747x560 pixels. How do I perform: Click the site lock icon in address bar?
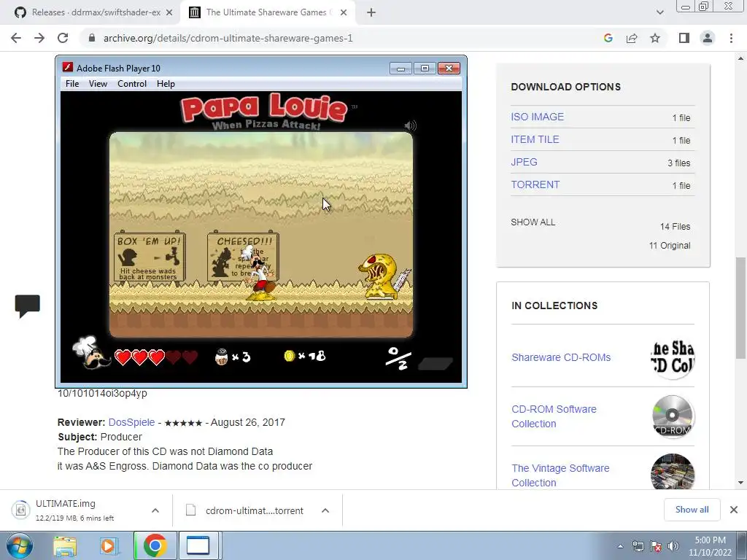click(x=92, y=38)
